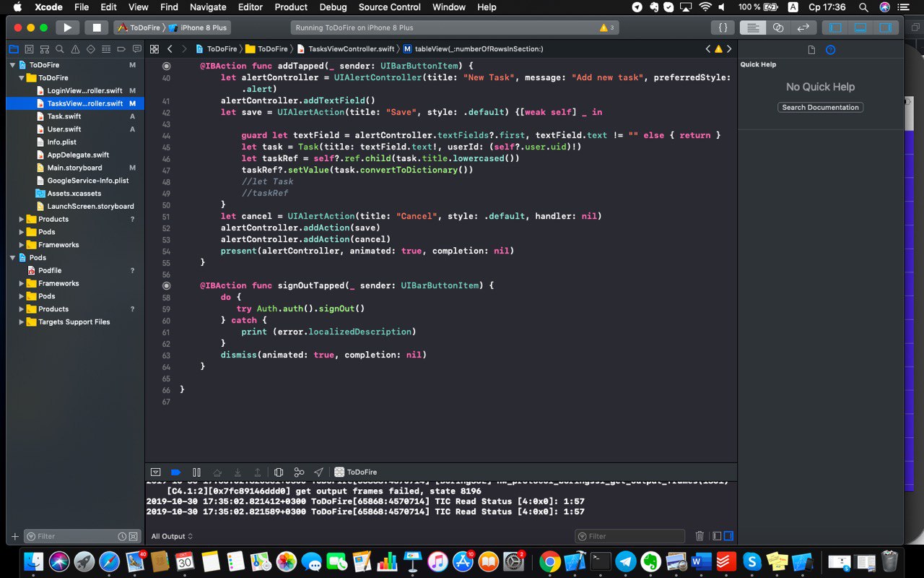The height and width of the screenshot is (578, 924).
Task: Choose the iPhone 8 Plus destination
Action: [198, 27]
